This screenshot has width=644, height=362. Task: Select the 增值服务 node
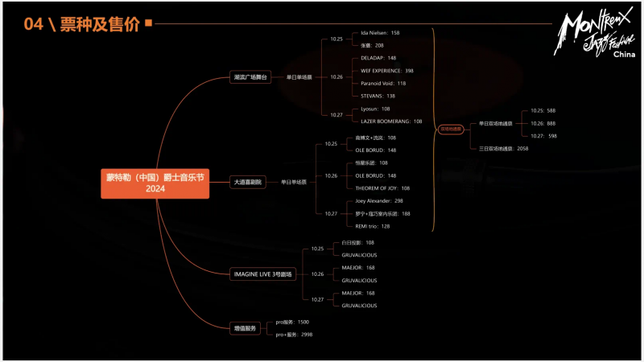pos(245,328)
